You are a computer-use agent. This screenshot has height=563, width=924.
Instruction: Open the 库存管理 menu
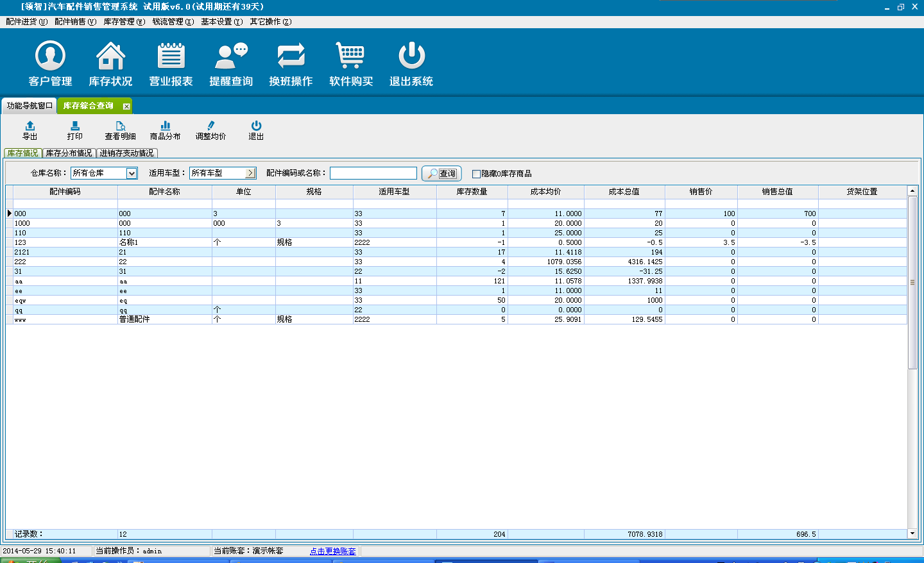point(124,22)
